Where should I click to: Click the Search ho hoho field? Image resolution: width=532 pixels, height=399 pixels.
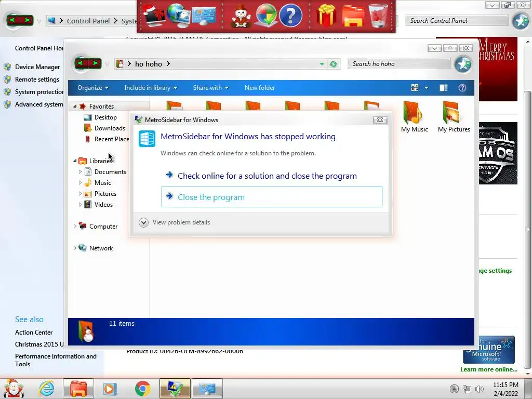399,64
